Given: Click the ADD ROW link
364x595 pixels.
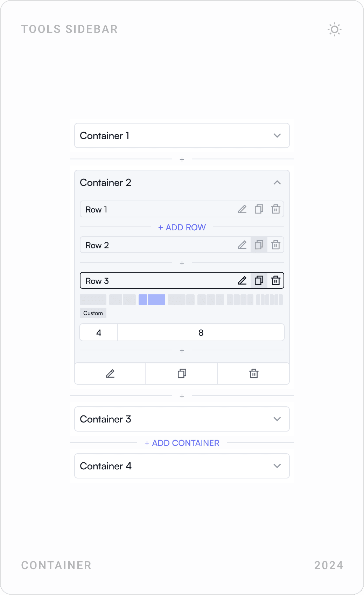Looking at the screenshot, I should point(182,227).
